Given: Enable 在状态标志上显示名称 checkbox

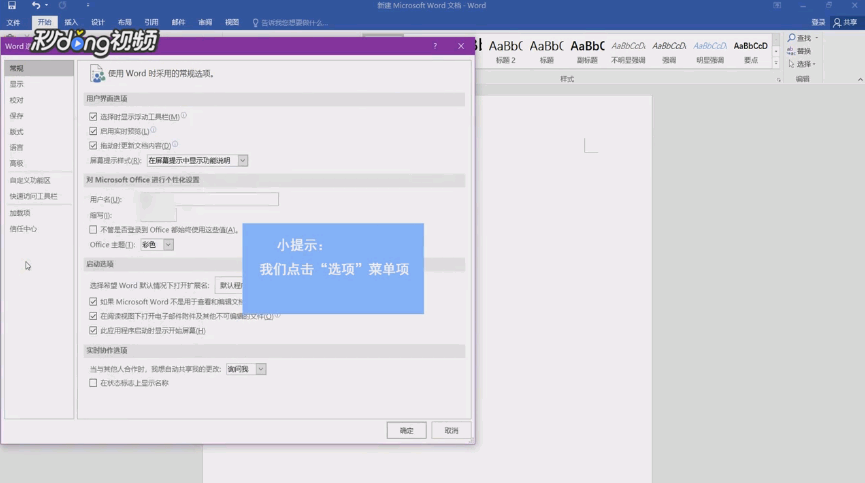Looking at the screenshot, I should click(93, 383).
